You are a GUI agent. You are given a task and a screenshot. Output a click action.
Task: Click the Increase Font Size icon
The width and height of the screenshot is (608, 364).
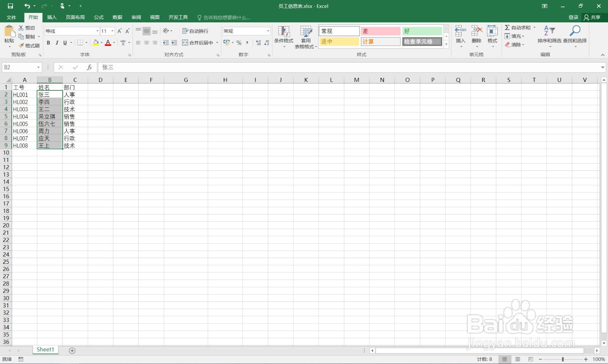pyautogui.click(x=119, y=31)
